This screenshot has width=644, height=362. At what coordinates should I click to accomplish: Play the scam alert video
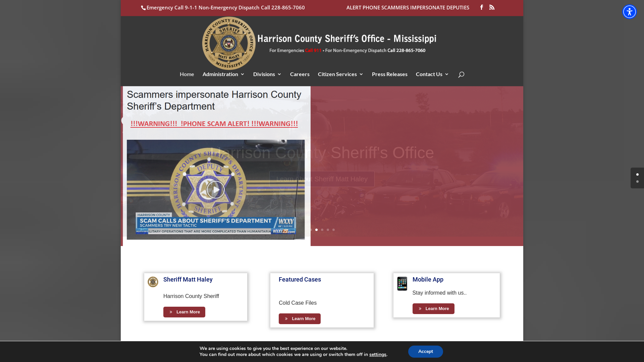point(215,190)
